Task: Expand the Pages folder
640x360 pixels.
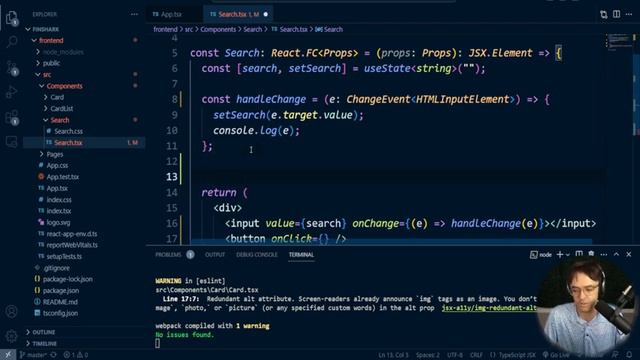Action: click(x=55, y=154)
